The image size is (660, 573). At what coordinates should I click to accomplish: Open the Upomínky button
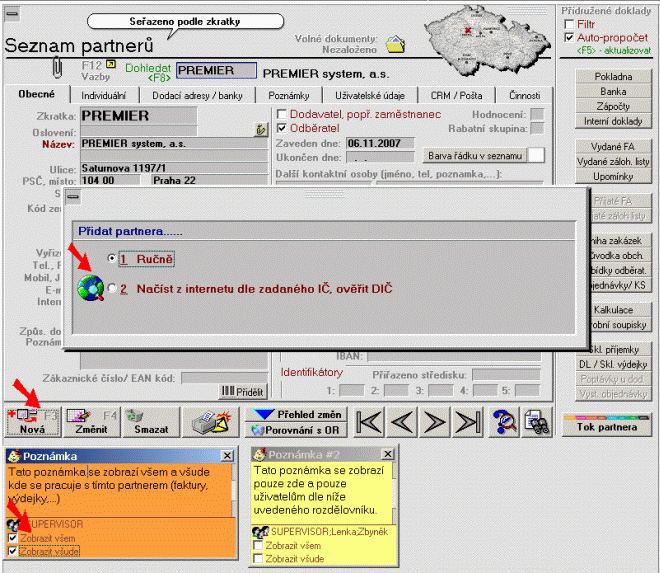coord(613,176)
